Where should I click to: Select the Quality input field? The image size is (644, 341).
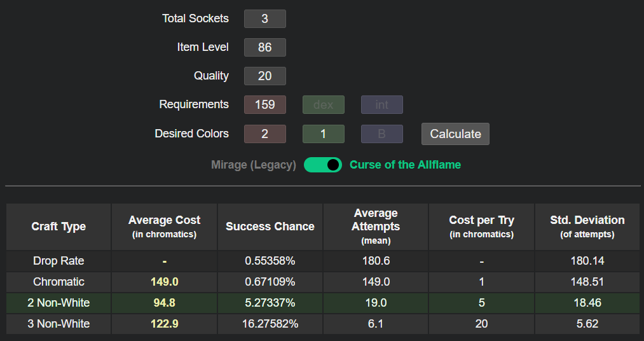[x=265, y=76]
